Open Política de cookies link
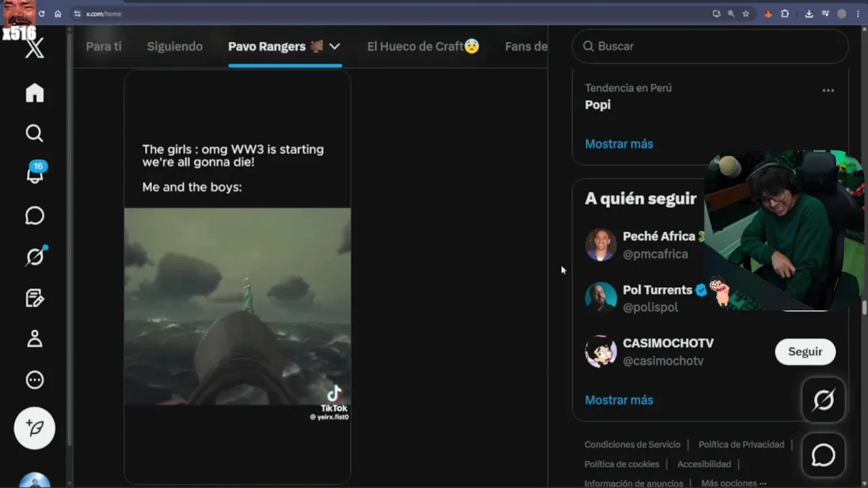Image resolution: width=868 pixels, height=488 pixels. [622, 464]
